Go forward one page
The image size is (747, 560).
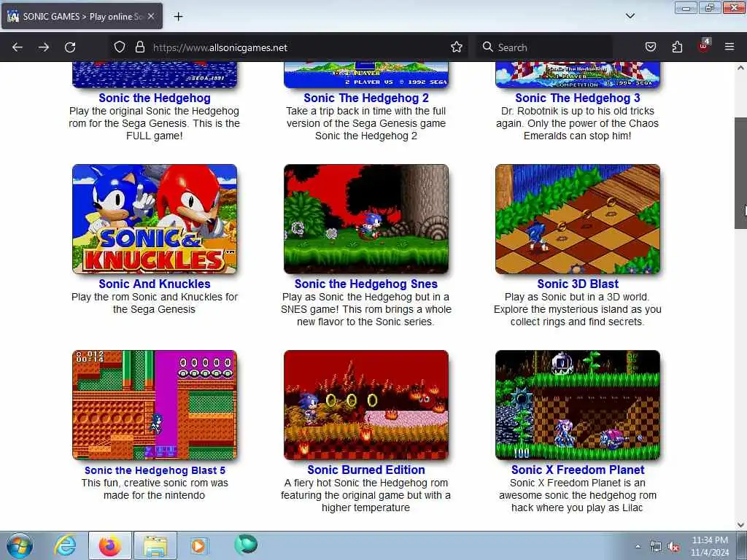(x=43, y=47)
